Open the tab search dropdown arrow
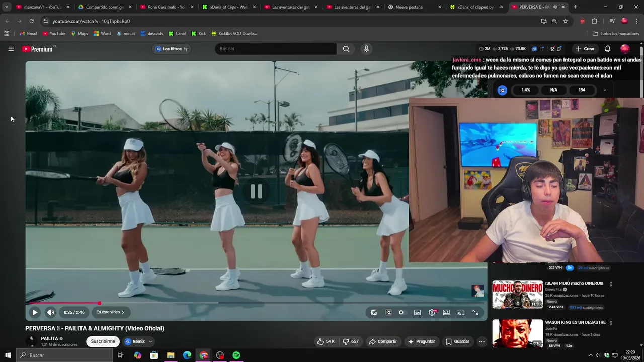The width and height of the screenshot is (644, 362). click(x=7, y=7)
